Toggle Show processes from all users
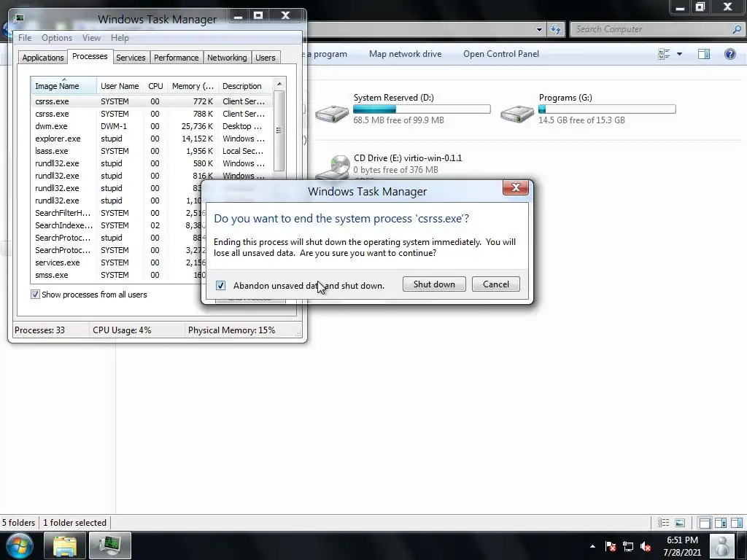The image size is (747, 560). pyautogui.click(x=35, y=295)
